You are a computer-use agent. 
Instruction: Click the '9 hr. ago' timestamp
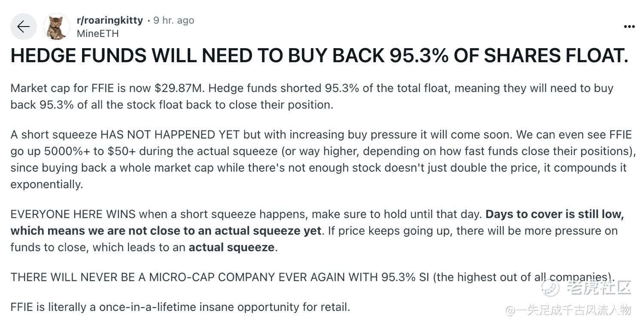tap(173, 20)
